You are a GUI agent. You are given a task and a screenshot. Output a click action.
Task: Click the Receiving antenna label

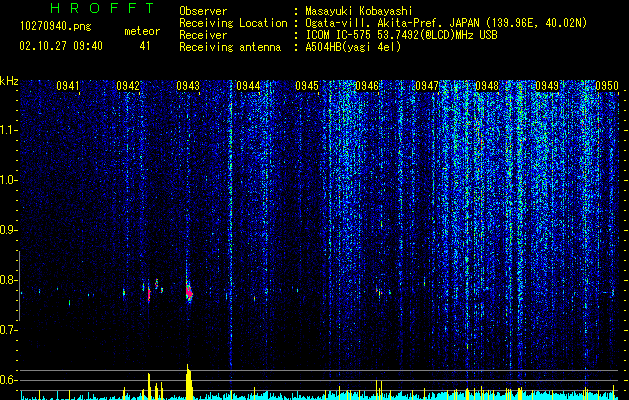[x=230, y=47]
